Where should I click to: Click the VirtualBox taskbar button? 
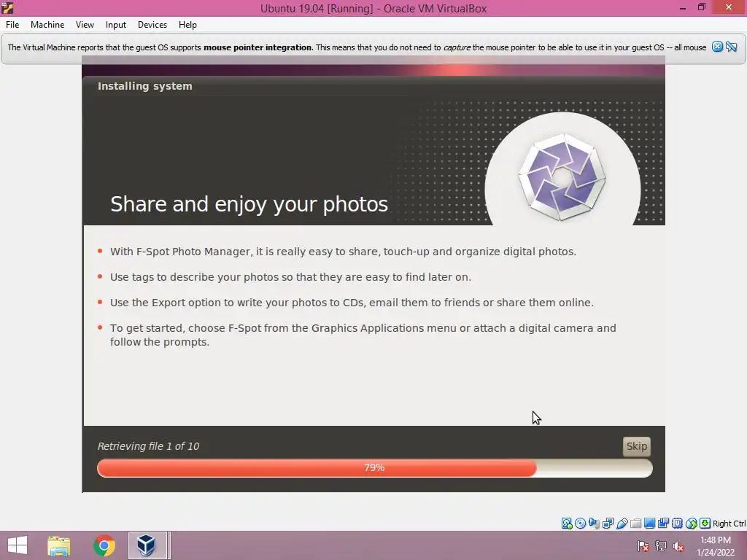click(x=147, y=545)
